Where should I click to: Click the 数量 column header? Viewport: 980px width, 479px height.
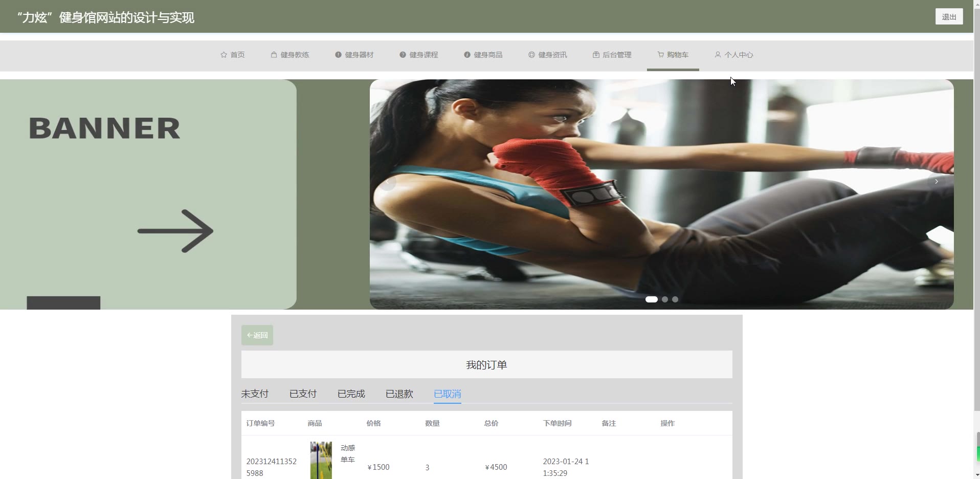tap(432, 423)
